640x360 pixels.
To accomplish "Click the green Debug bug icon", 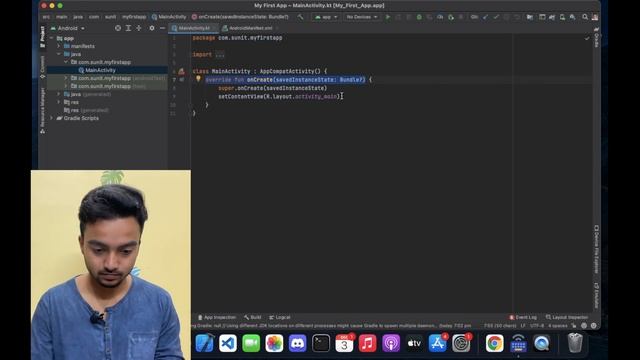I will click(419, 17).
